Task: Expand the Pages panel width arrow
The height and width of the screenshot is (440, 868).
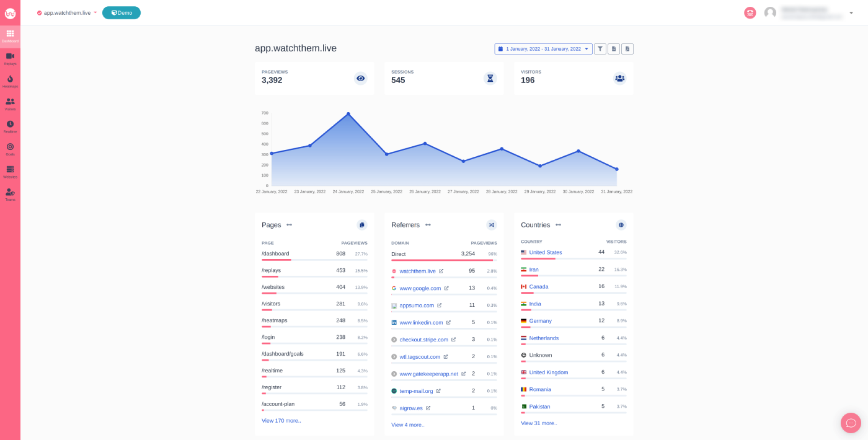Action: (289, 225)
